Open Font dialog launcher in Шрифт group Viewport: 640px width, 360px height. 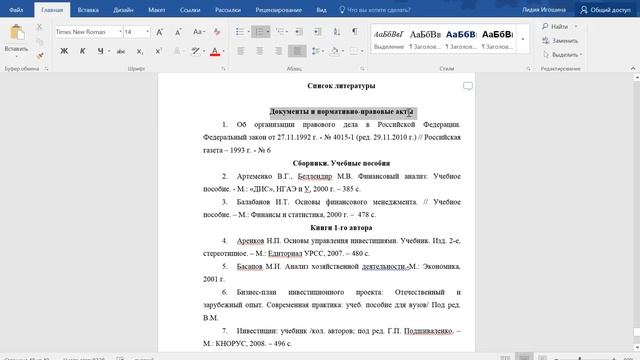(223, 69)
